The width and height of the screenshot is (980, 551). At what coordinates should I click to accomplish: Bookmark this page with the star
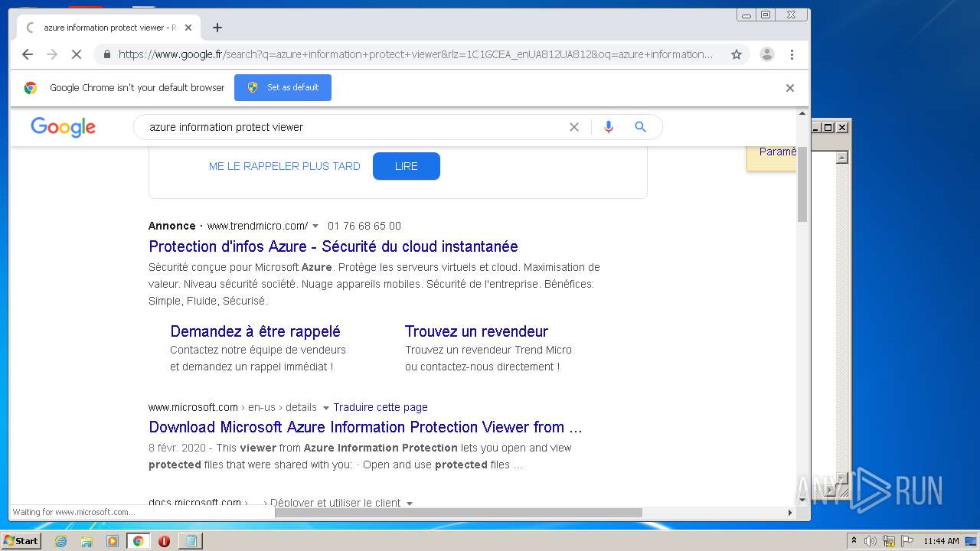[x=737, y=54]
